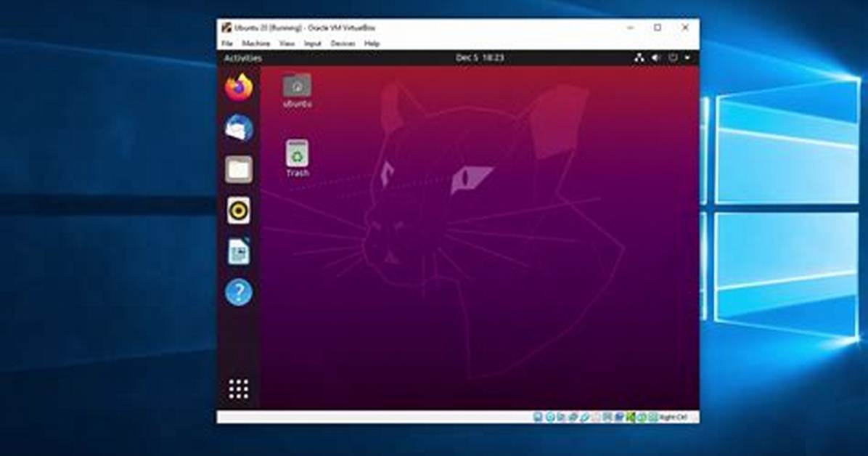Maximize the VirtualBox window

coord(658,27)
